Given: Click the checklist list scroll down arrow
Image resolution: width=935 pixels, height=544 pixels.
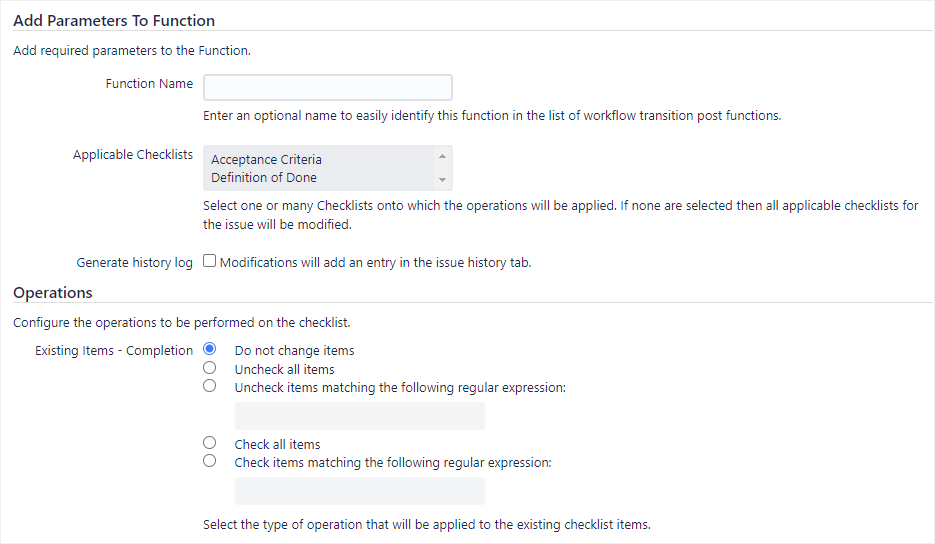Looking at the screenshot, I should click(x=442, y=180).
